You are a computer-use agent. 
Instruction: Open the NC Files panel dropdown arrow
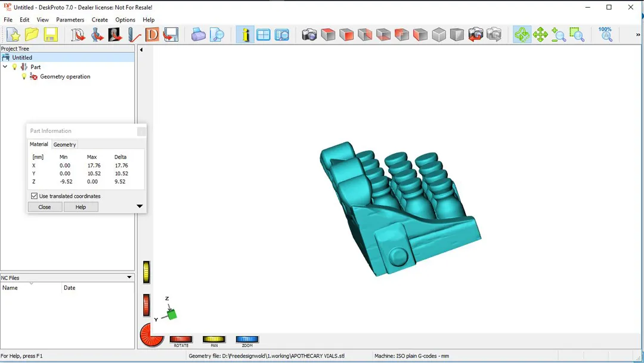tap(129, 277)
